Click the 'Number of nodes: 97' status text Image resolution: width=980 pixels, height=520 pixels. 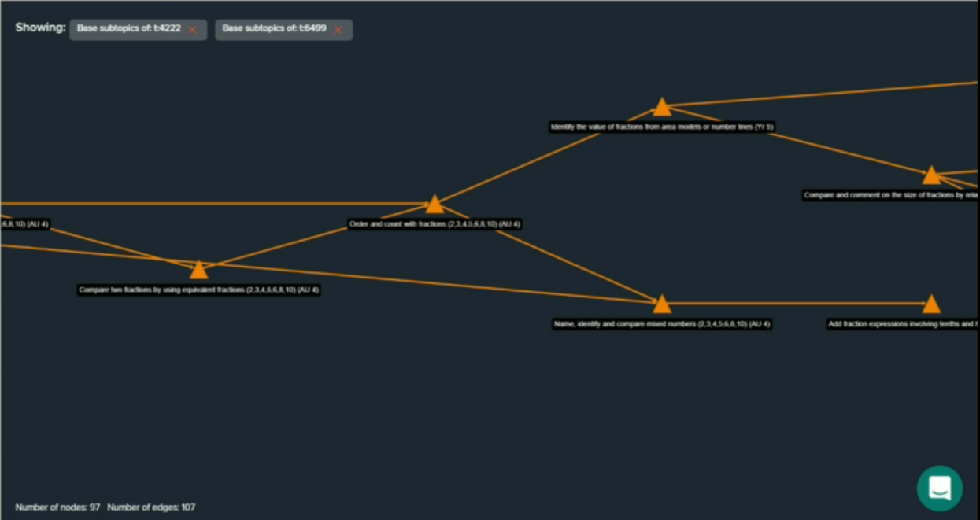57,507
